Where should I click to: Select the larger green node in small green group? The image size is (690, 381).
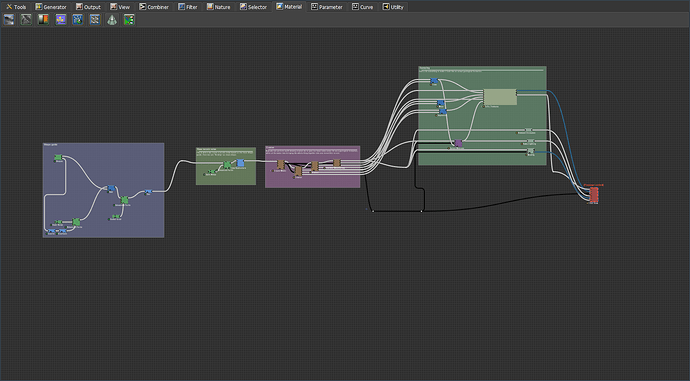227,165
